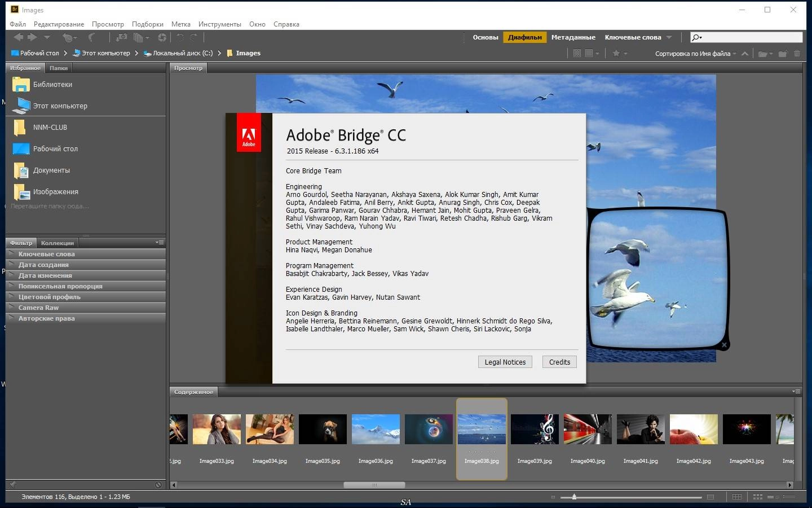Click Рабочий стол in the path bar
Viewport: 812px width, 508px height.
click(x=35, y=53)
